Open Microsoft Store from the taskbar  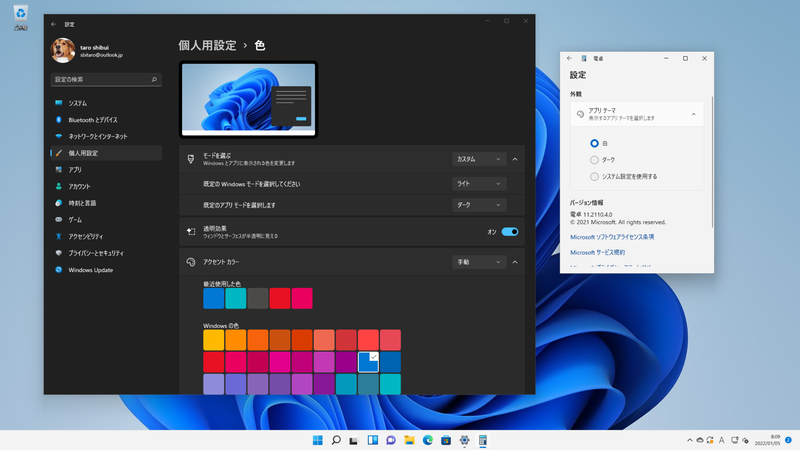446,440
